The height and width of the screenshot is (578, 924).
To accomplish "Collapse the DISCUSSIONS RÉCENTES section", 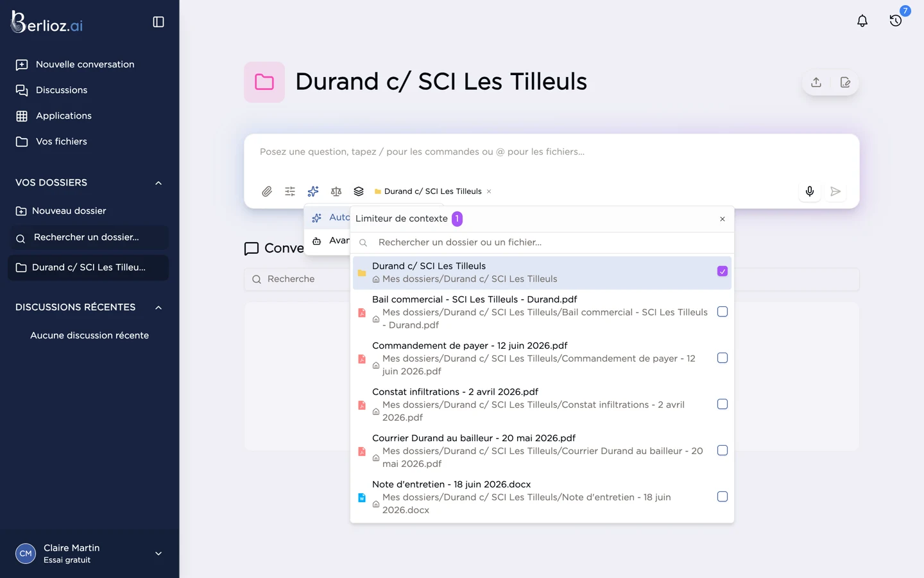I will [x=158, y=308].
